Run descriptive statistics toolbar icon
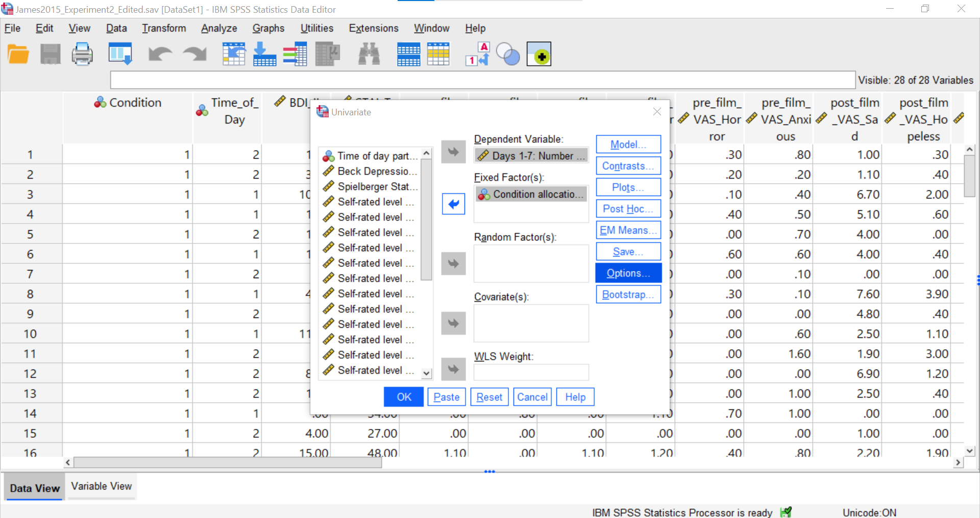 [328, 54]
